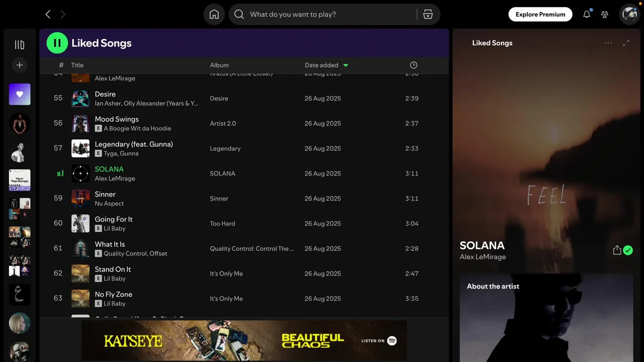This screenshot has height=362, width=644.
Task: Open the notifications bell
Action: tap(587, 15)
